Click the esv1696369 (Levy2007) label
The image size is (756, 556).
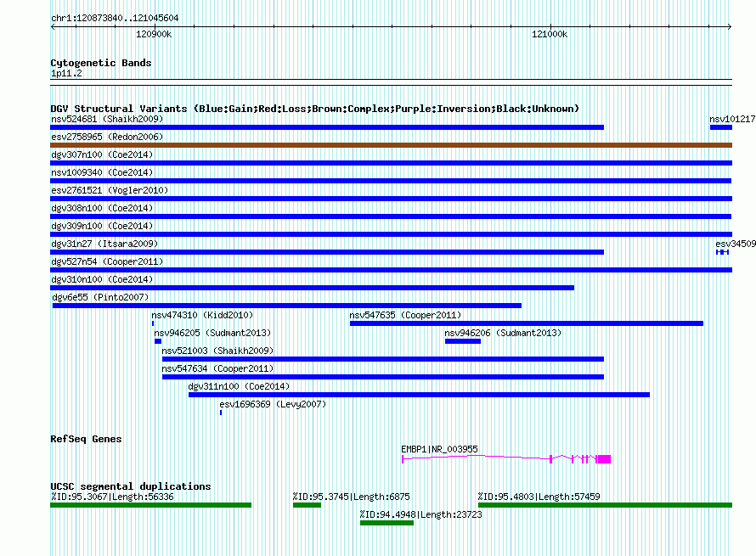273,404
